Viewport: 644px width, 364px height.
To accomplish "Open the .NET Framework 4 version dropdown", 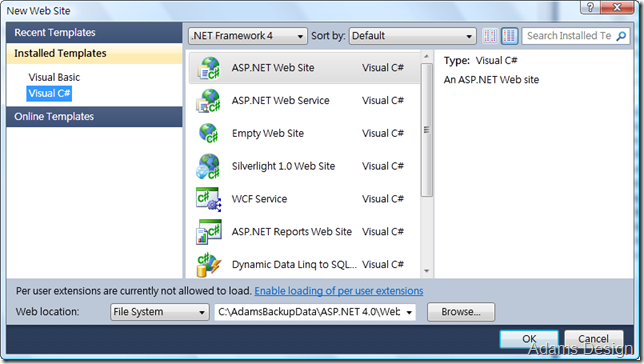I will pyautogui.click(x=248, y=36).
